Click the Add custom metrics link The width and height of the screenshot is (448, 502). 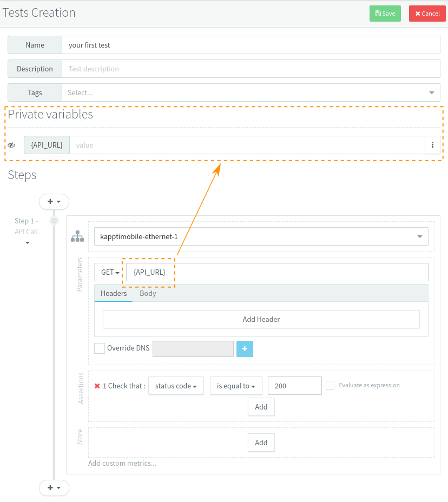point(122,463)
